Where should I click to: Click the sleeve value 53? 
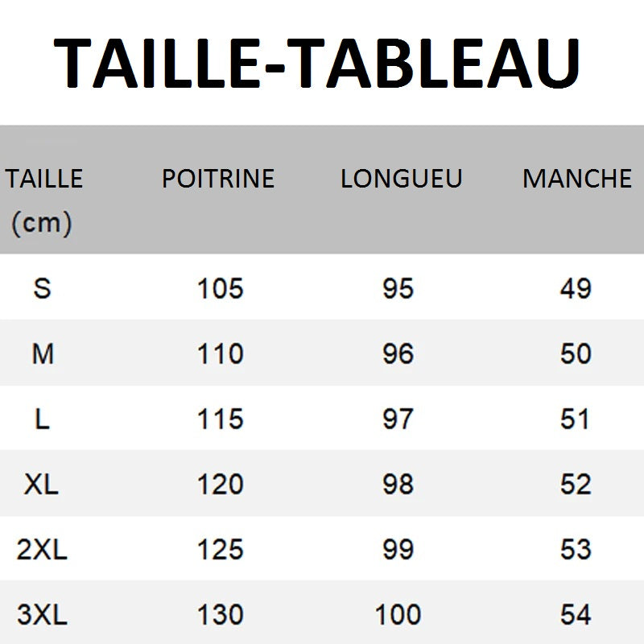(576, 550)
